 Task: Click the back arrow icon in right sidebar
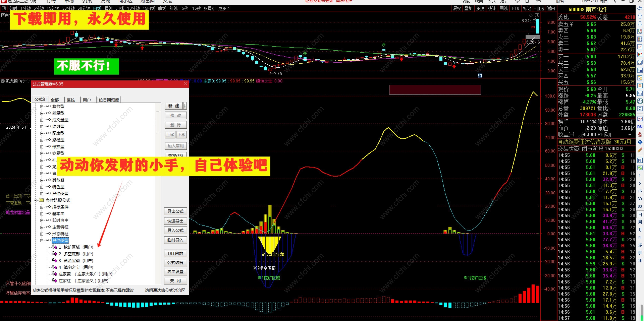(640, 8)
